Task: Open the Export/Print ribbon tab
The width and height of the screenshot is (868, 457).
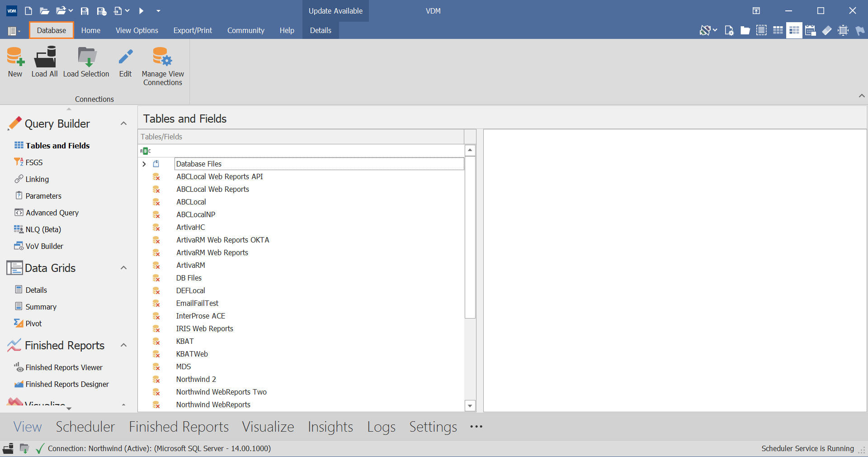Action: tap(193, 30)
